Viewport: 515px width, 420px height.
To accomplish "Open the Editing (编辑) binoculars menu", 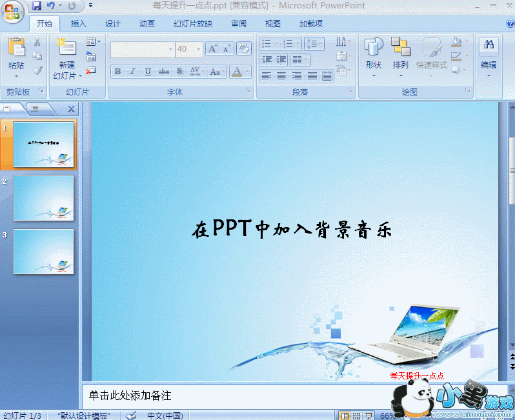I will pyautogui.click(x=489, y=57).
